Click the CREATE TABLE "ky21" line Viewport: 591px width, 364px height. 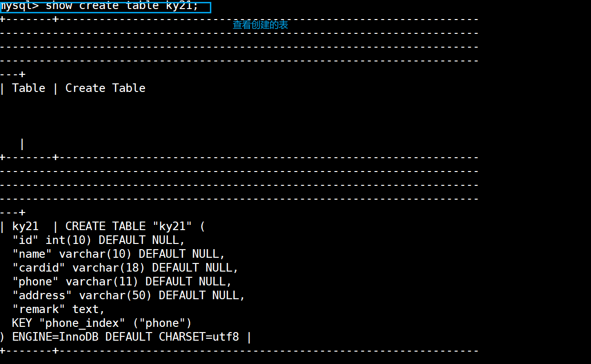tap(135, 226)
